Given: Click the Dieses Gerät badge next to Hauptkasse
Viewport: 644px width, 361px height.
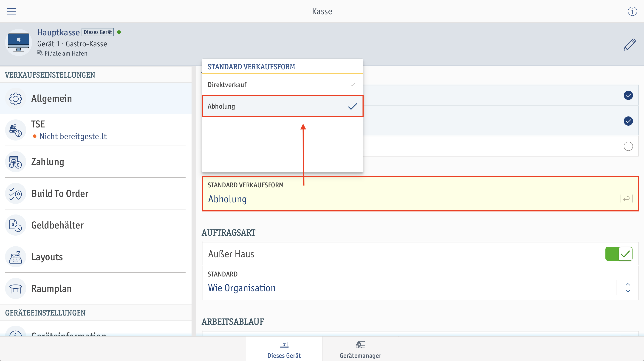Looking at the screenshot, I should tap(98, 32).
